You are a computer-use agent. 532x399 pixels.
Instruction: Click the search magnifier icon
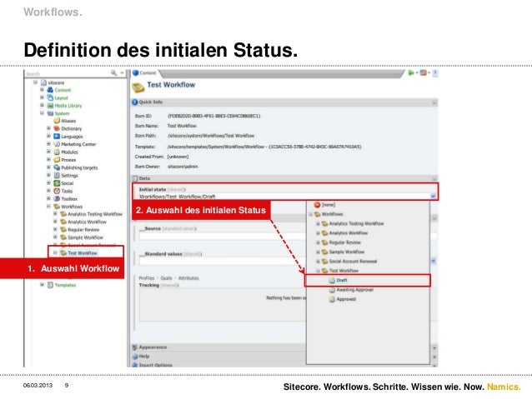113,72
